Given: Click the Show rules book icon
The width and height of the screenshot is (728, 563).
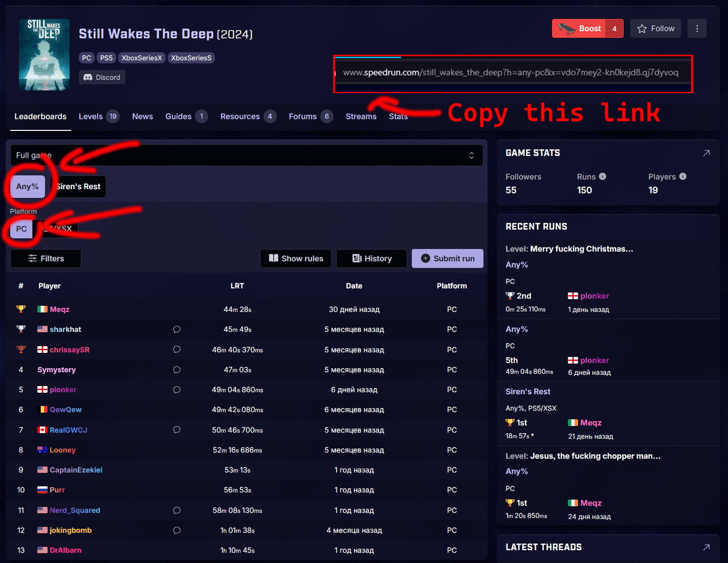Looking at the screenshot, I should coord(274,258).
